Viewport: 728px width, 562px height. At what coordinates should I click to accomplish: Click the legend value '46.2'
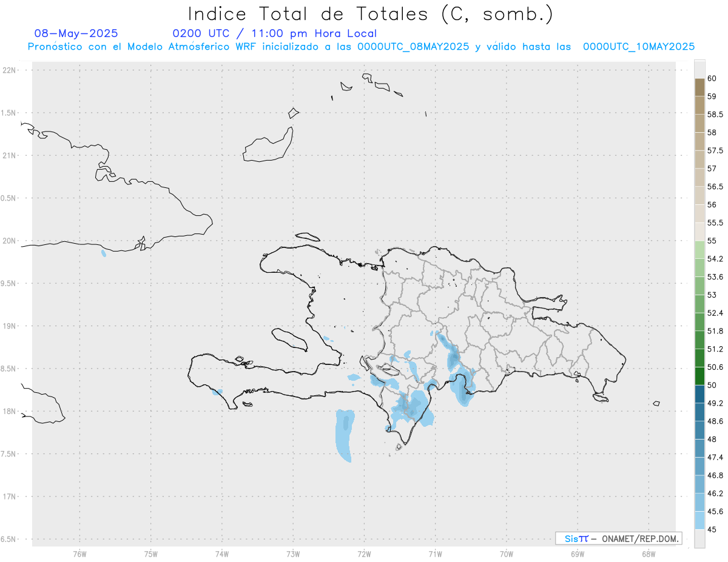point(715,493)
